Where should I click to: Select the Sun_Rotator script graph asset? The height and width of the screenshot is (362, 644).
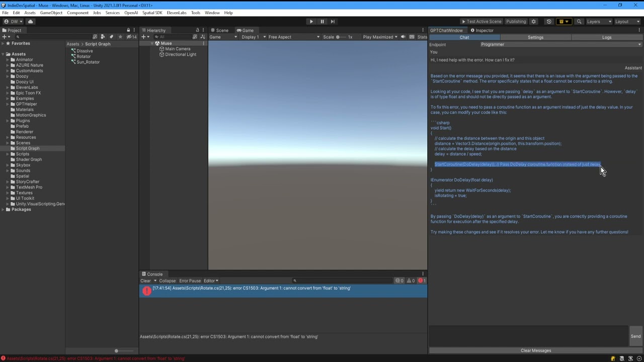pos(85,62)
